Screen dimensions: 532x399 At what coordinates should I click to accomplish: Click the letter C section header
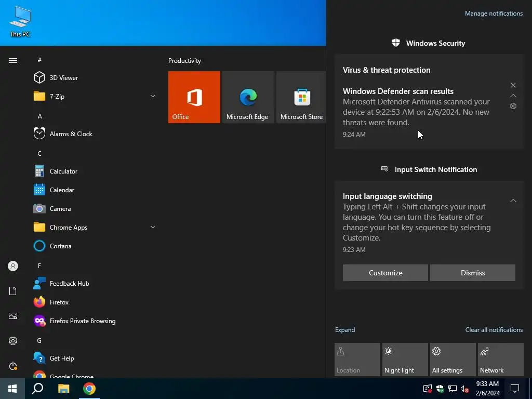(x=39, y=154)
